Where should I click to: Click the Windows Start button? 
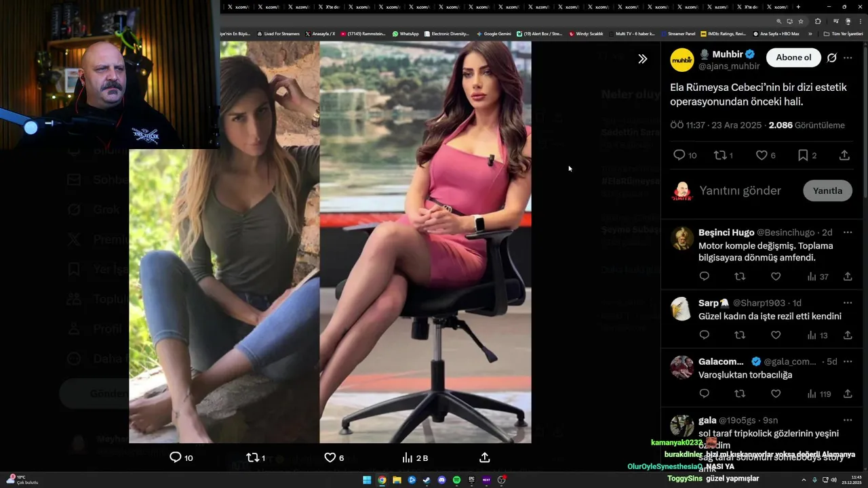[367, 480]
